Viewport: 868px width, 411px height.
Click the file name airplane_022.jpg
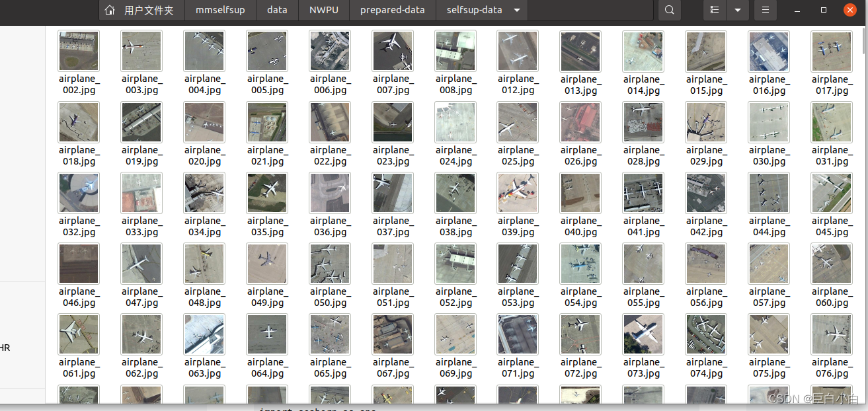click(x=330, y=155)
